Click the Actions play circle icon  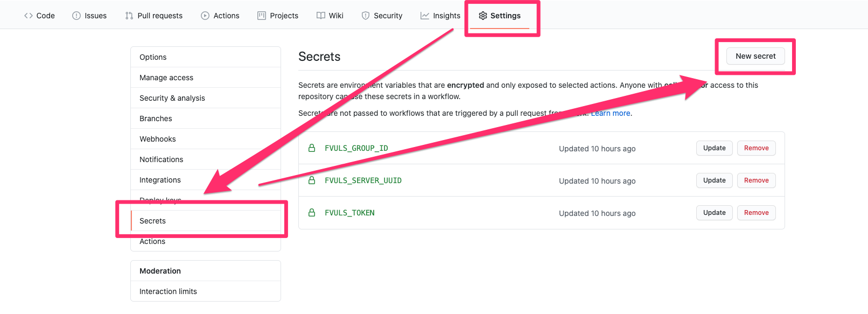click(205, 16)
